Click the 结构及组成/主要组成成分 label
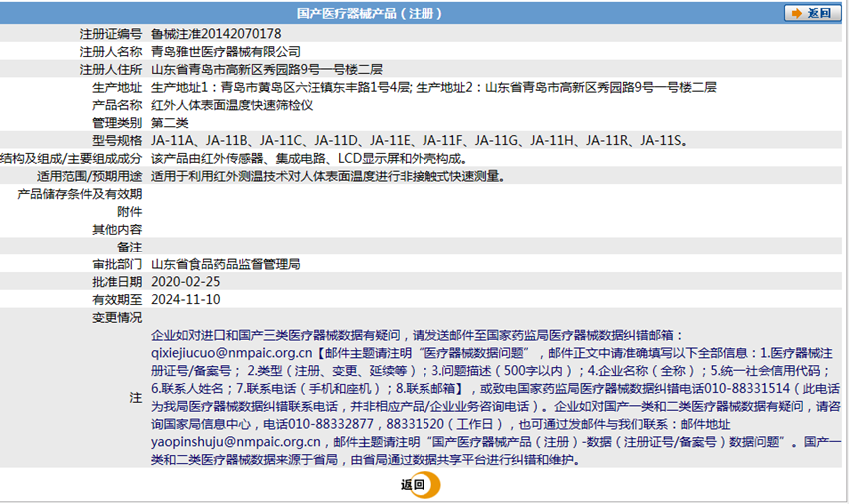849x504 pixels. click(71, 158)
